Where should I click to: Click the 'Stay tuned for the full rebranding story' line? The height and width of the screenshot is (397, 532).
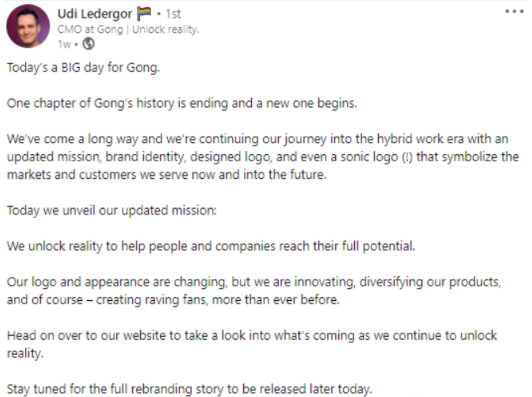pyautogui.click(x=189, y=389)
